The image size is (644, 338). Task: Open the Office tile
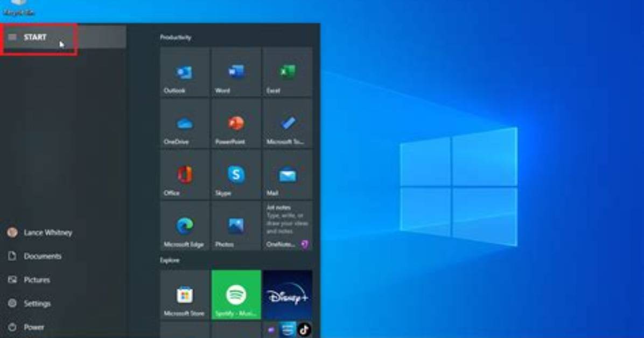(185, 174)
